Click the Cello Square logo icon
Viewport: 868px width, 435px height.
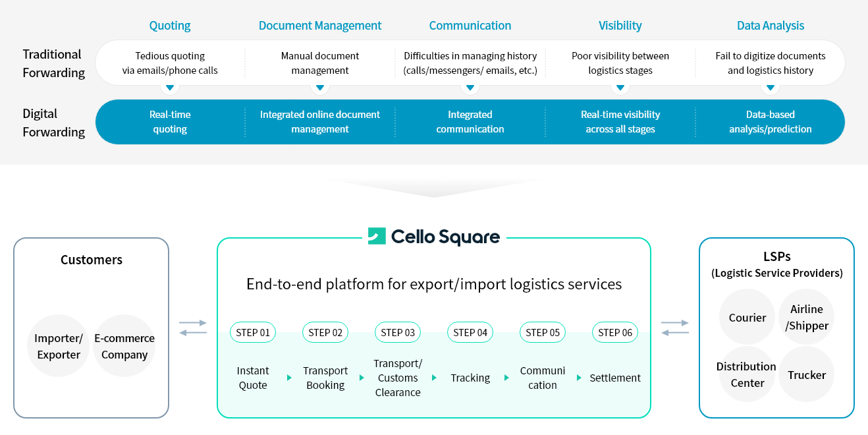point(377,236)
